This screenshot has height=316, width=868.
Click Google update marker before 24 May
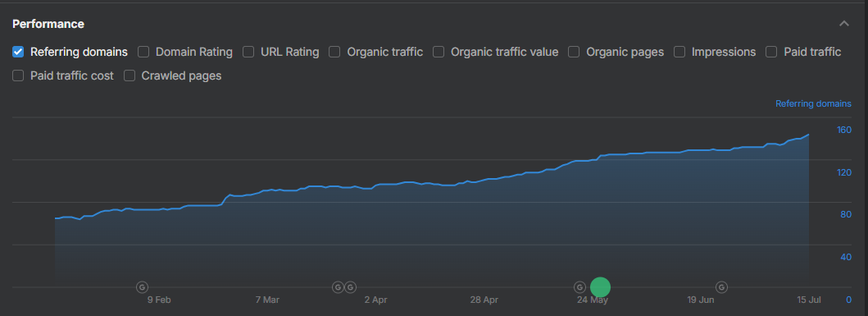(579, 287)
